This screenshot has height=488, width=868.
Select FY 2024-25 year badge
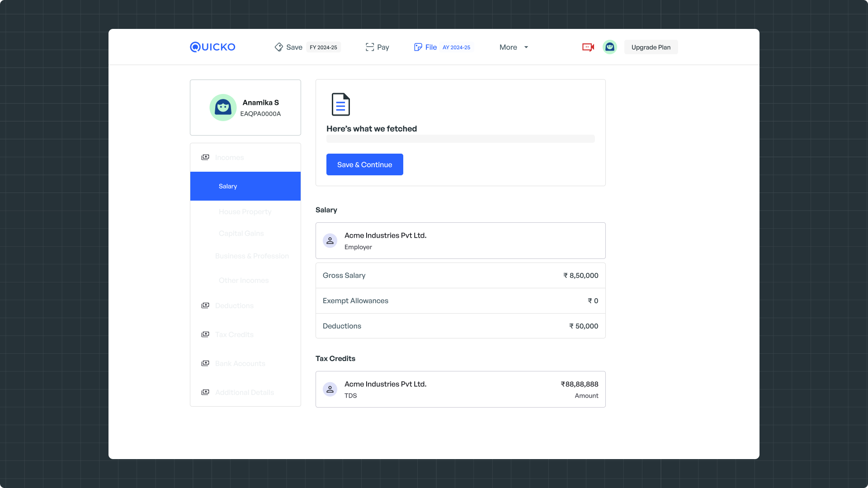coord(323,47)
